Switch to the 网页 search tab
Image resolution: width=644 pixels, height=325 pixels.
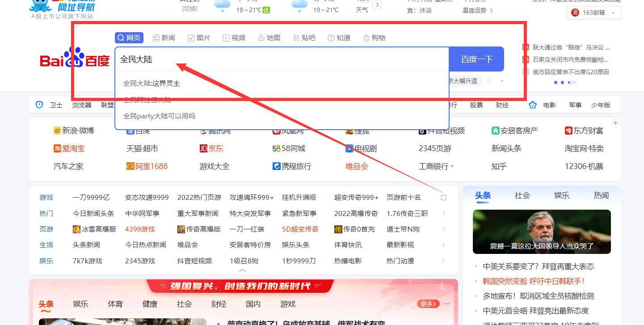pyautogui.click(x=129, y=38)
